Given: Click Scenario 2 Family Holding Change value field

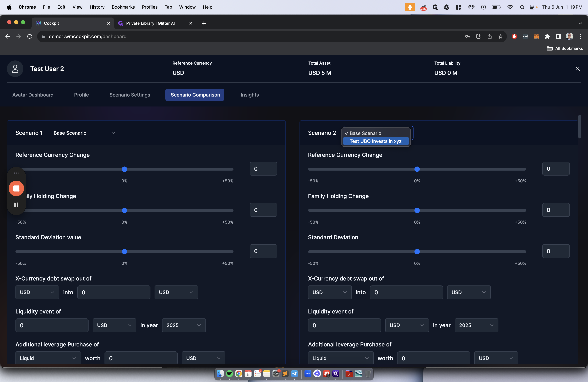Looking at the screenshot, I should click(556, 210).
